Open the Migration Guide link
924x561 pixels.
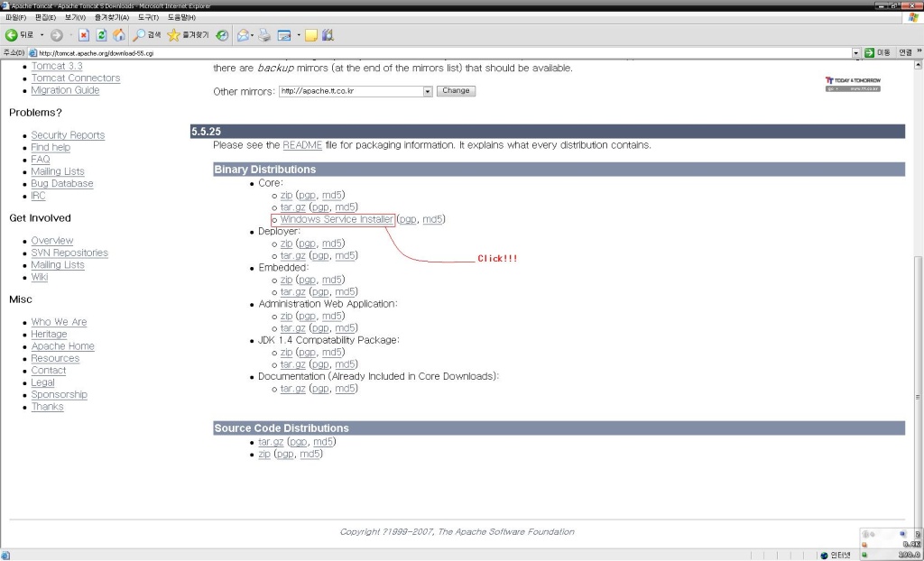pos(65,90)
